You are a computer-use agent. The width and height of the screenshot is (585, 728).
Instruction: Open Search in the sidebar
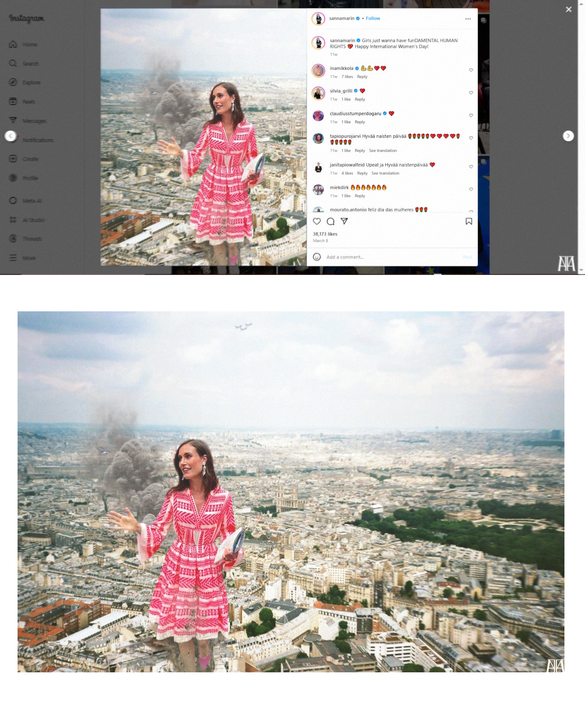pyautogui.click(x=24, y=63)
